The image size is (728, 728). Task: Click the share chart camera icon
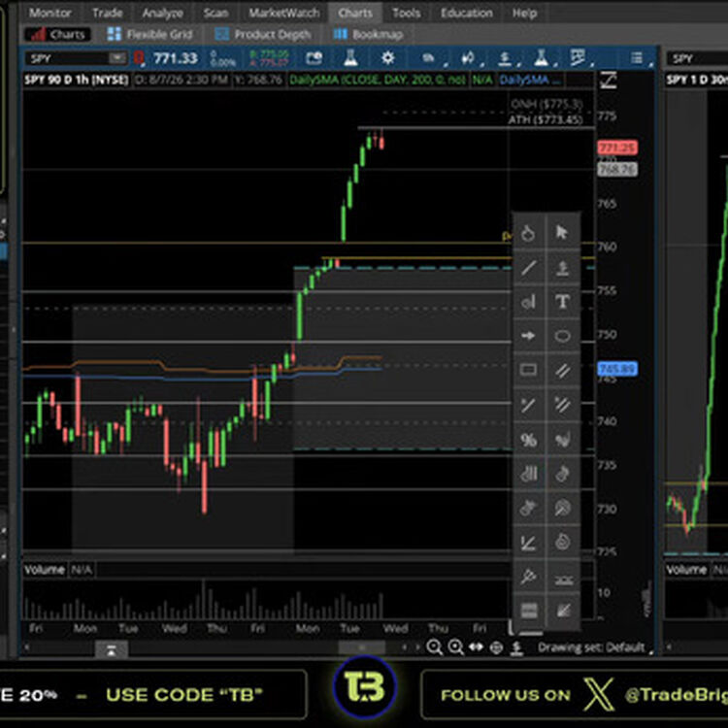(x=314, y=58)
